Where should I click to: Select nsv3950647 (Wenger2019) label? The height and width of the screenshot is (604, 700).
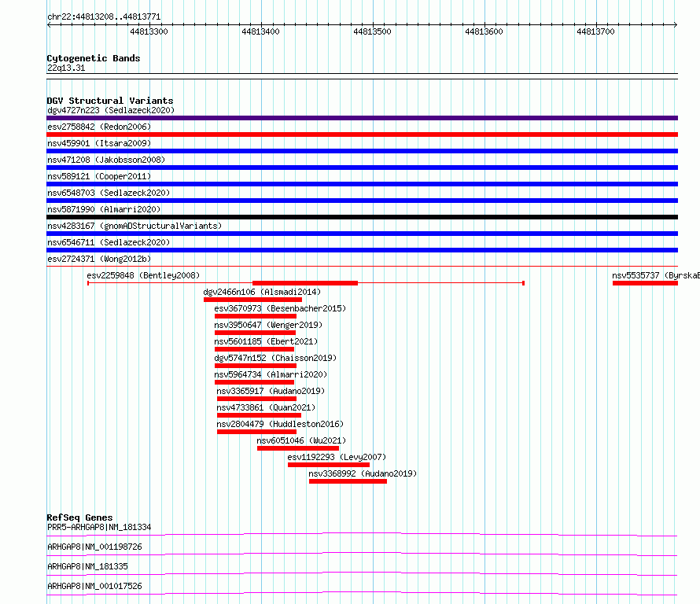(268, 325)
